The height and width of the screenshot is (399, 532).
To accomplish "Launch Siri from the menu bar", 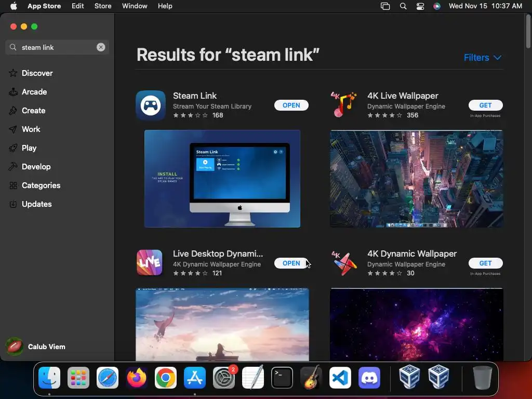I will pyautogui.click(x=436, y=6).
